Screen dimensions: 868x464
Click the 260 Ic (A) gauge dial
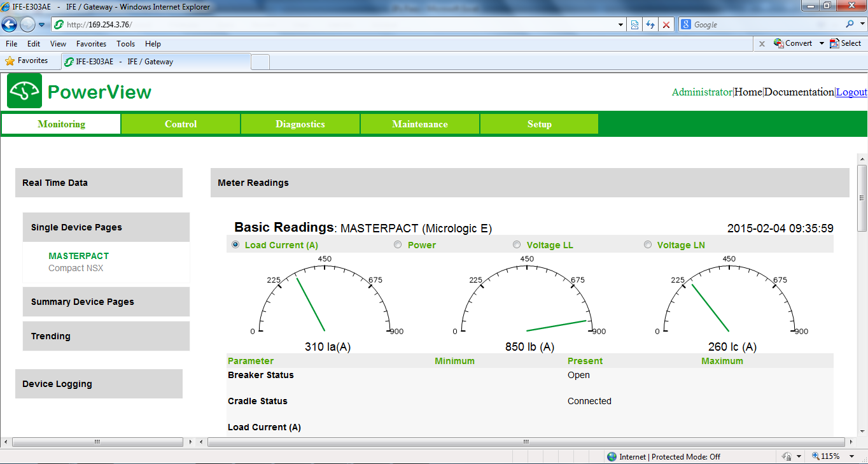pyautogui.click(x=729, y=297)
